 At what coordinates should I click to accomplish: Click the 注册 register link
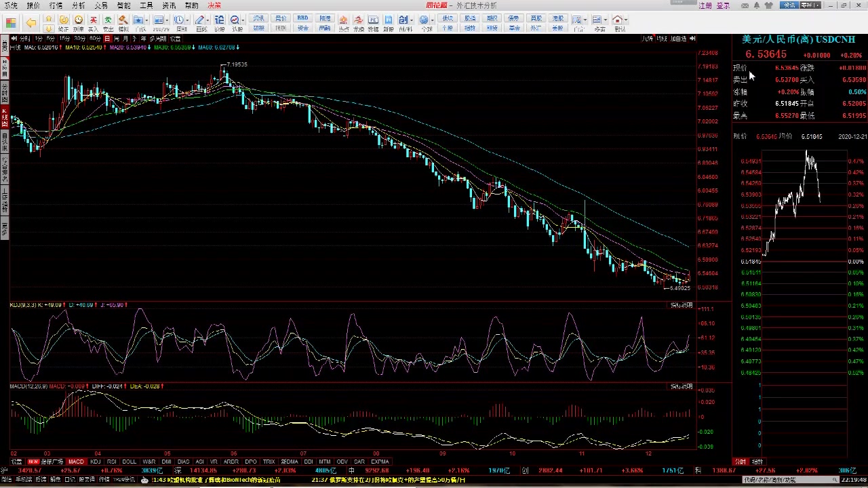coord(705,5)
